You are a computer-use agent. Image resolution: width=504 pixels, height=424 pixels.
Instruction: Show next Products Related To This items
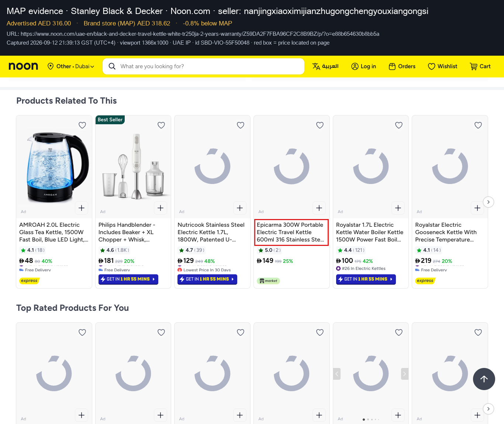489,202
